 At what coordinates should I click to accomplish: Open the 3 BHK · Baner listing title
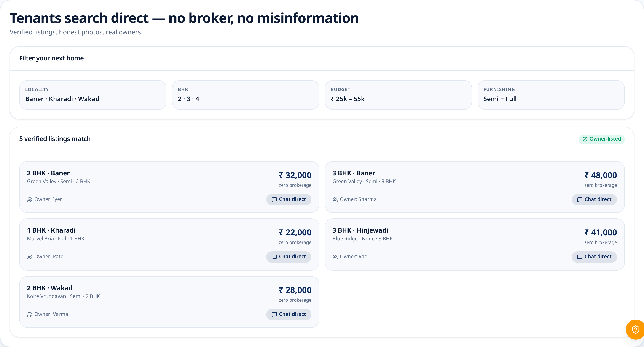354,173
